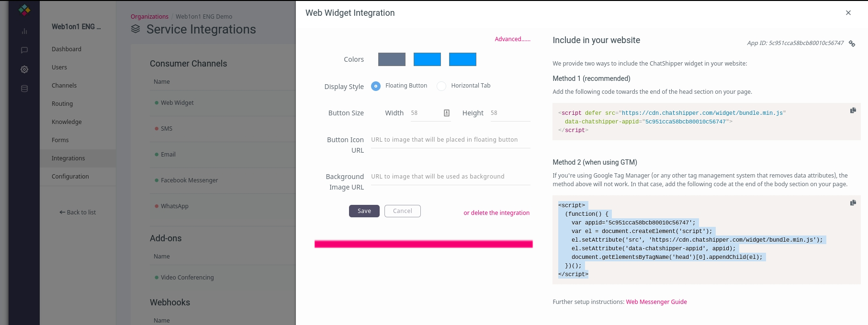Select Horizontal Tab display style
This screenshot has height=325, width=868.
pos(441,86)
